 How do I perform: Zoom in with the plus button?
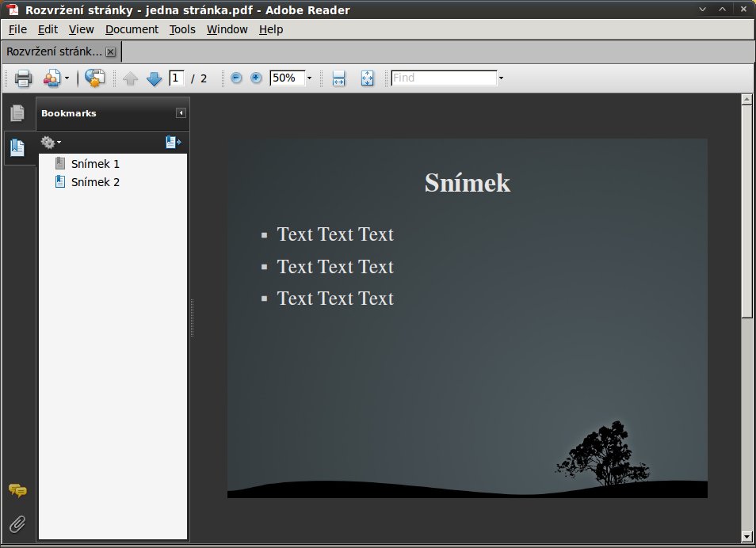[x=256, y=78]
